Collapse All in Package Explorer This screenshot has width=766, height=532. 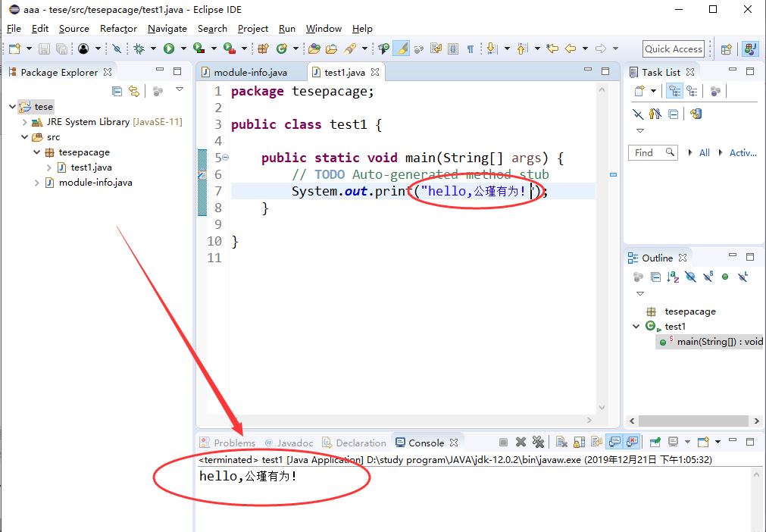[x=116, y=91]
